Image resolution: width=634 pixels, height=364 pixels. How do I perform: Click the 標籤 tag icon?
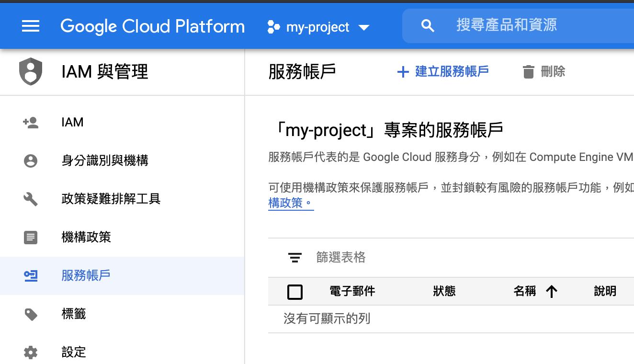pyautogui.click(x=31, y=314)
